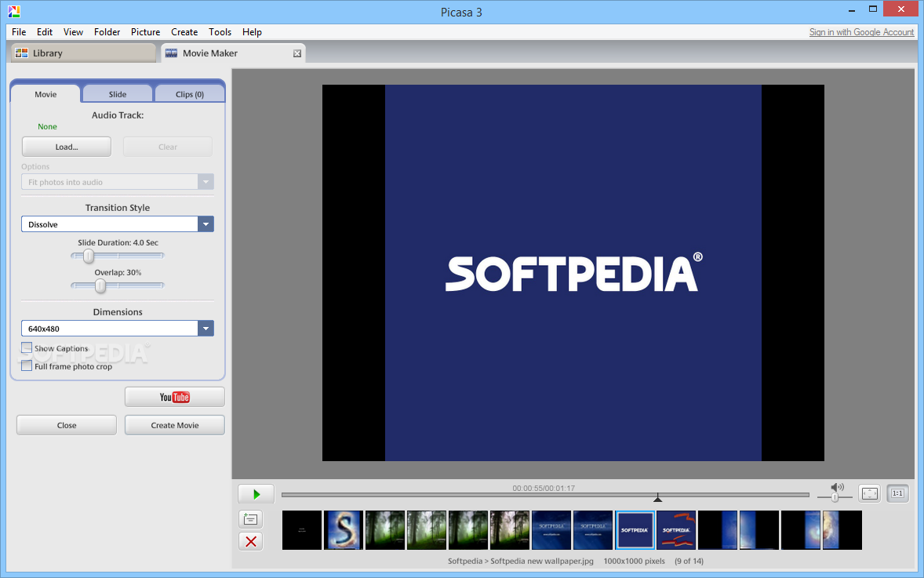Select the highlighted Softpedia logo thumbnail
924x578 pixels.
click(635, 530)
